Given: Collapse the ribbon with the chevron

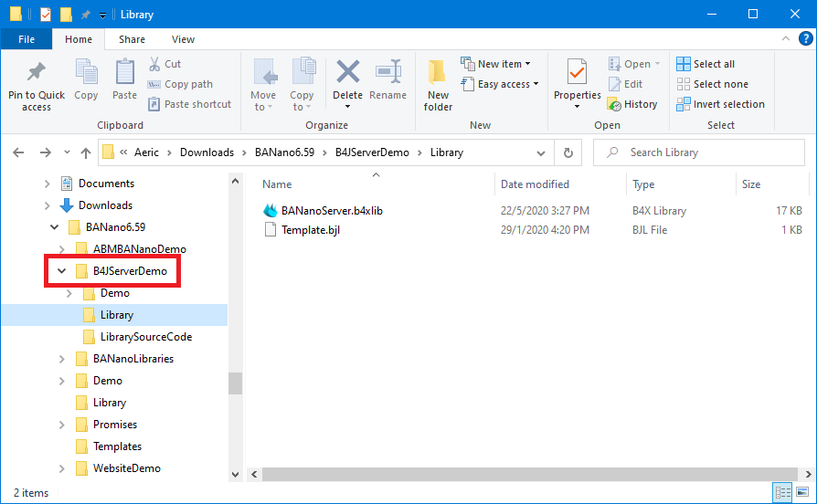Looking at the screenshot, I should click(786, 39).
